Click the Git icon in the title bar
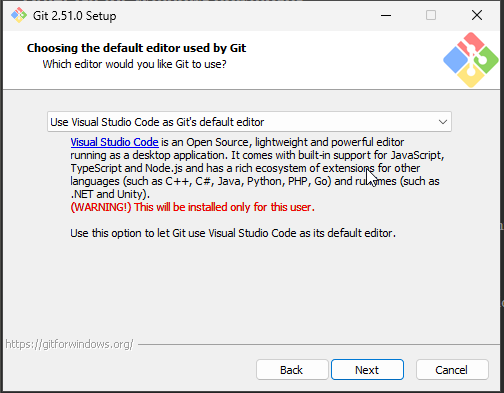 click(19, 15)
